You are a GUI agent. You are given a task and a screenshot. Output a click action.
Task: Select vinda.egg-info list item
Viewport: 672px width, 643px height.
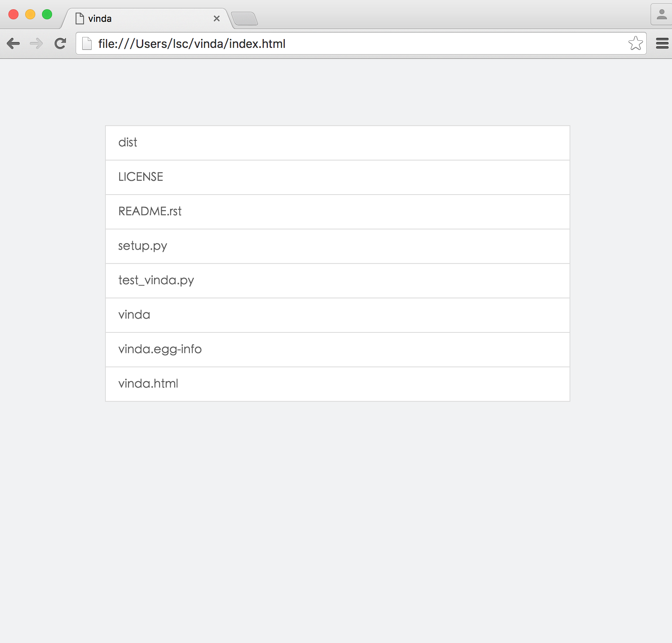click(338, 350)
